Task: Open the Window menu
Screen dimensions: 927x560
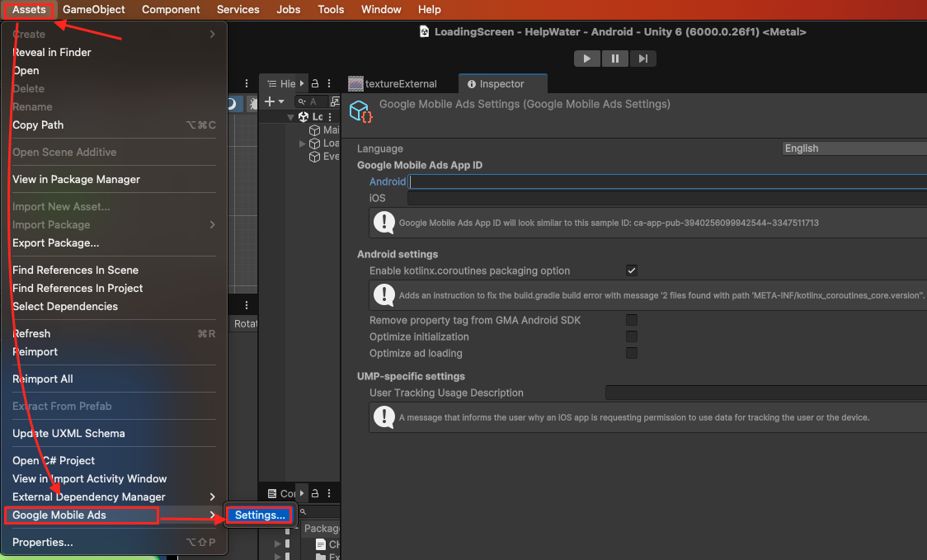Action: [381, 9]
